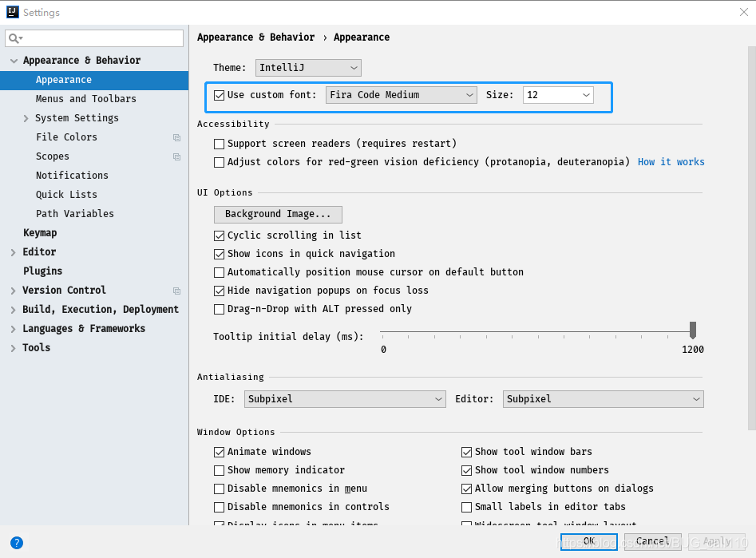Uncheck Use custom font
The height and width of the screenshot is (558, 756).
(x=219, y=94)
